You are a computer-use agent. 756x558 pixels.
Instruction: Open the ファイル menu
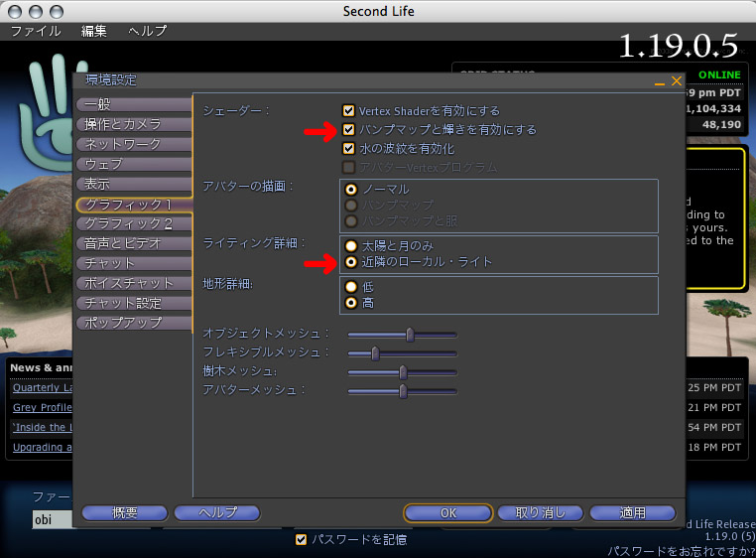[x=36, y=31]
